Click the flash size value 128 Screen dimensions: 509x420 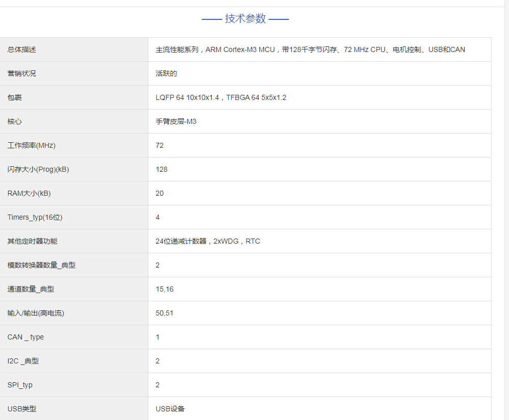coord(162,170)
